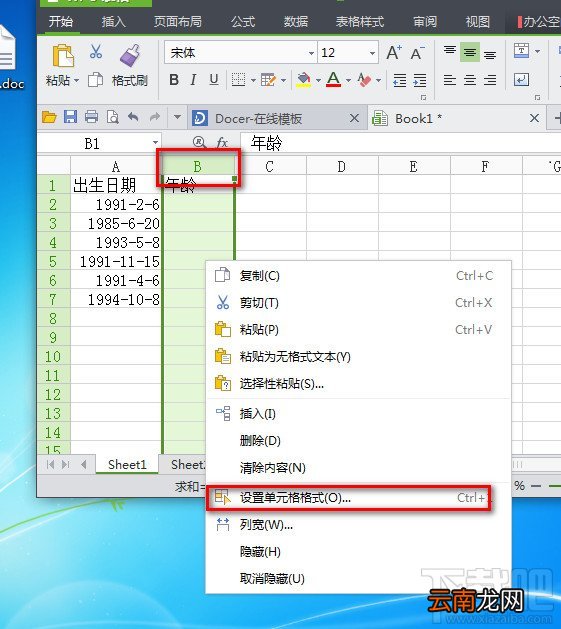The image size is (561, 629).
Task: Select cell containing 1985-6-20
Action: (116, 223)
